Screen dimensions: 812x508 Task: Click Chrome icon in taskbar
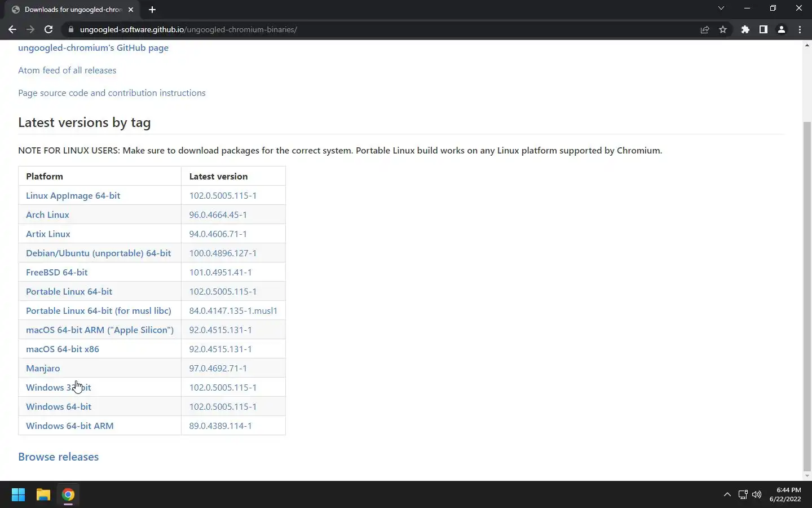(68, 494)
